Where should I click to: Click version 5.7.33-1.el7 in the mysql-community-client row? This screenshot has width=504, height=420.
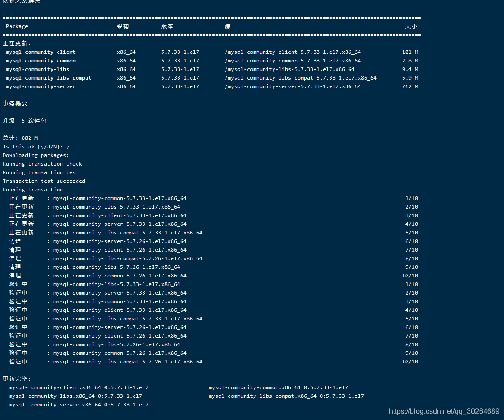tap(180, 52)
